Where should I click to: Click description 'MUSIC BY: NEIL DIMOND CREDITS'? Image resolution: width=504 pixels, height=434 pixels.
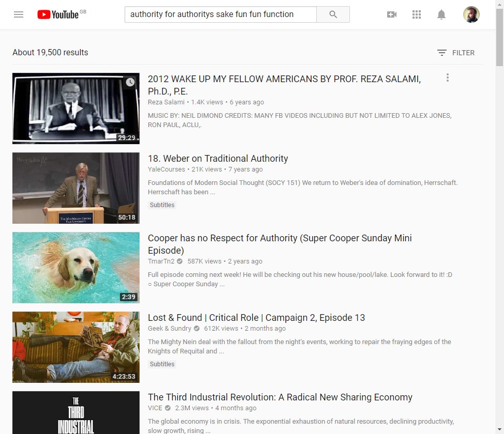pos(300,120)
